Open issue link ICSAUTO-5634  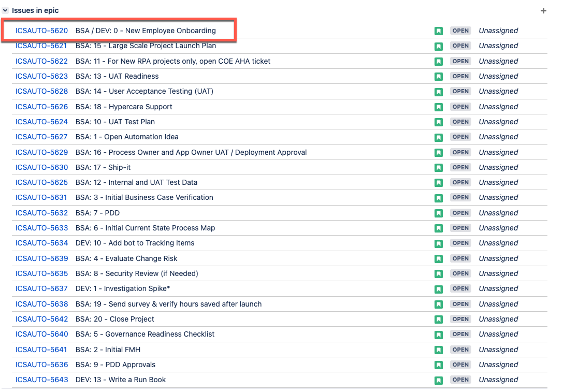click(x=41, y=243)
